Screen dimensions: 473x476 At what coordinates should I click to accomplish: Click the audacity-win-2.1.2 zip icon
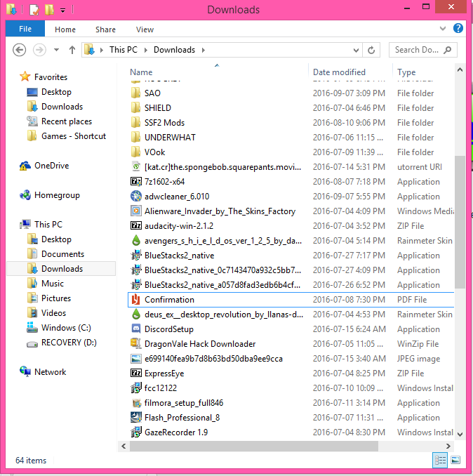click(x=136, y=226)
